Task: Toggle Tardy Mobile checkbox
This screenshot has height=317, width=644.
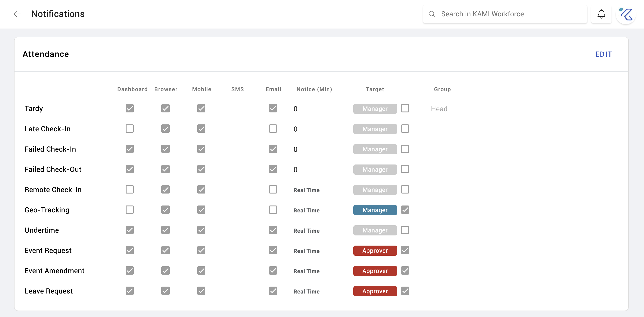Action: pos(201,109)
